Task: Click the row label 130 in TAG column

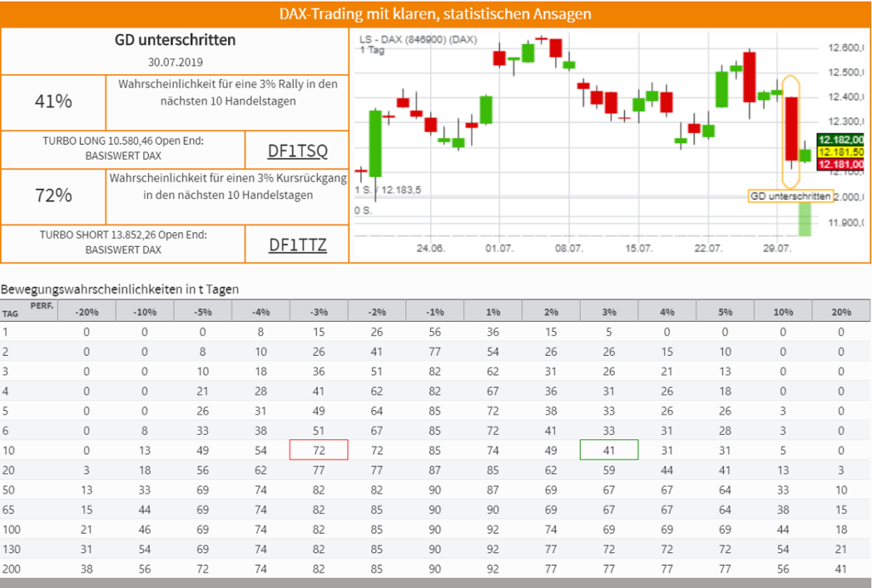Action: [12, 549]
